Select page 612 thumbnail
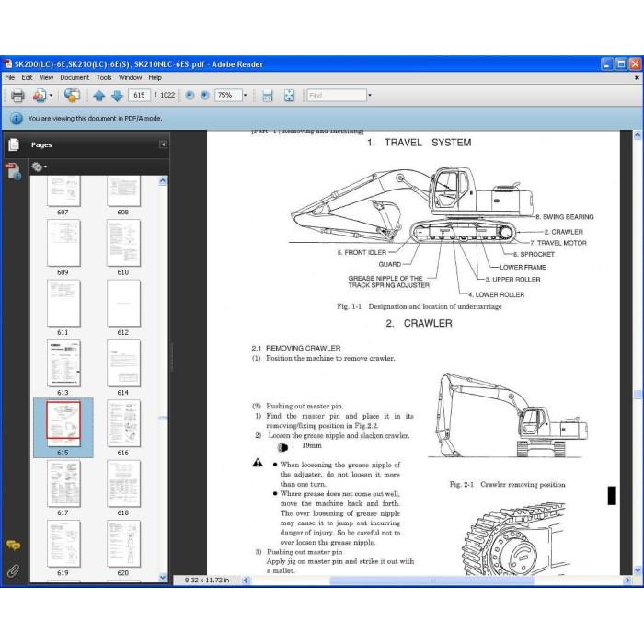 123,303
